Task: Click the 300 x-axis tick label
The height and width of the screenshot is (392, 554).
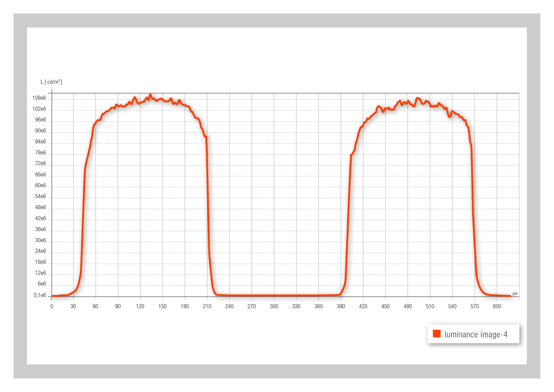Action: tap(274, 306)
